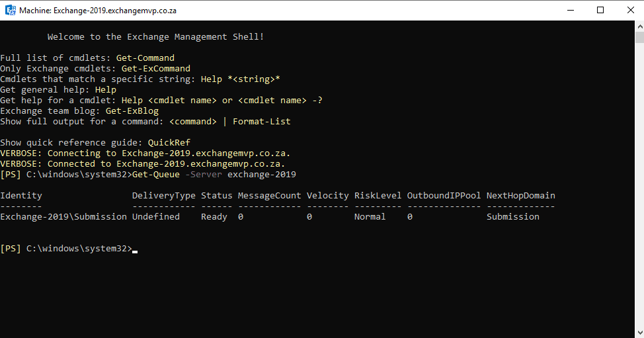644x338 pixels.
Task: Click the Get-ExBlog command in welcome text
Action: click(x=132, y=111)
